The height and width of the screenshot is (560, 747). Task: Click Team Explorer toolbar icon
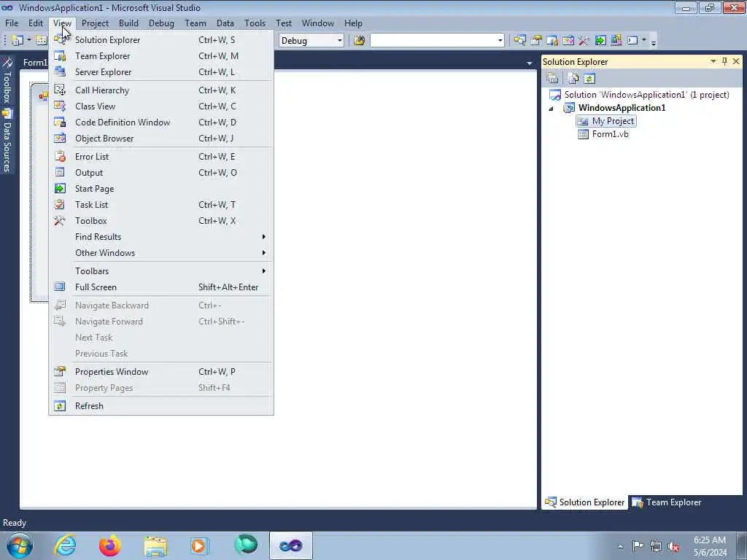point(553,41)
